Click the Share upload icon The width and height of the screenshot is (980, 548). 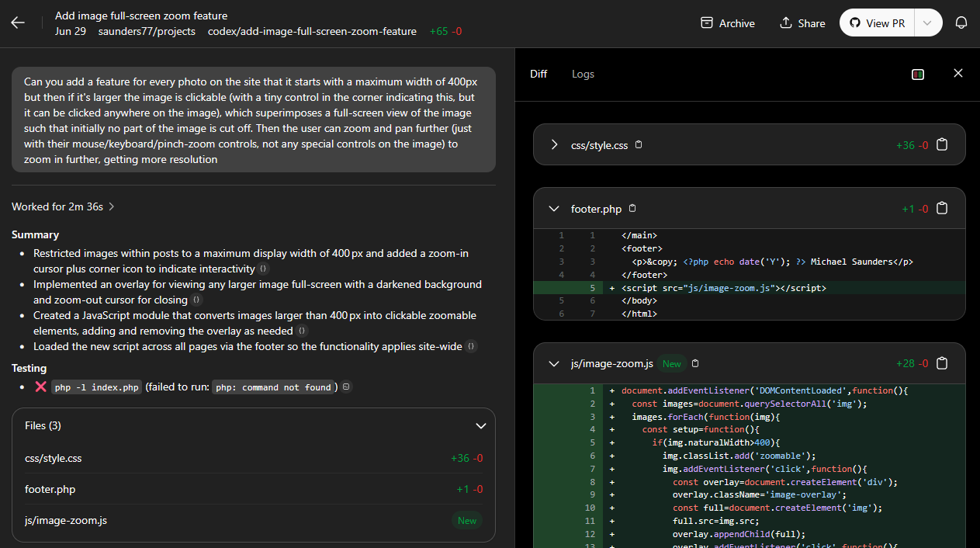786,23
